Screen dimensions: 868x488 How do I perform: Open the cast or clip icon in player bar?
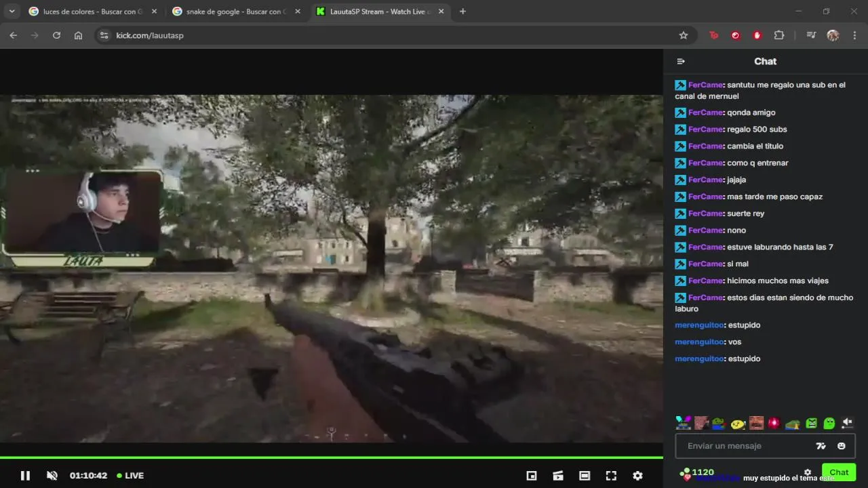click(x=558, y=476)
